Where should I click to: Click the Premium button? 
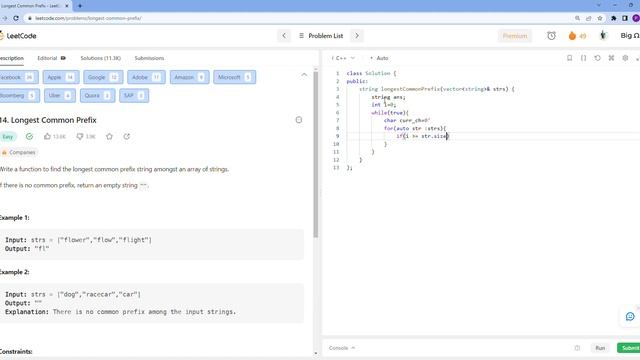515,36
